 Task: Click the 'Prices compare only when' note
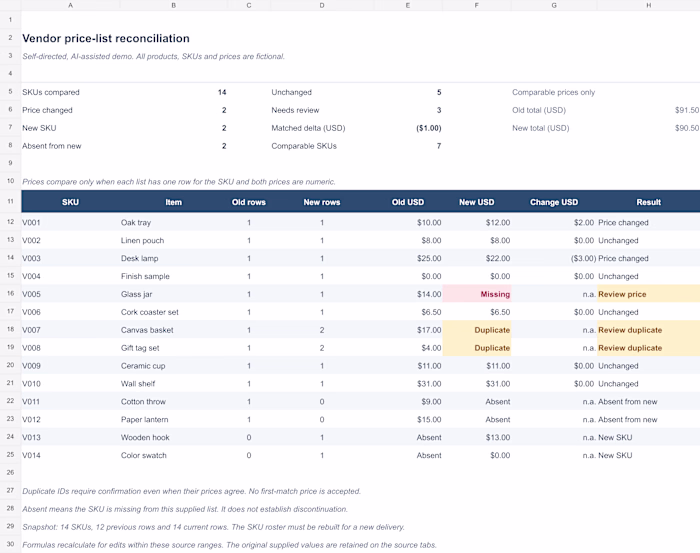tap(179, 182)
